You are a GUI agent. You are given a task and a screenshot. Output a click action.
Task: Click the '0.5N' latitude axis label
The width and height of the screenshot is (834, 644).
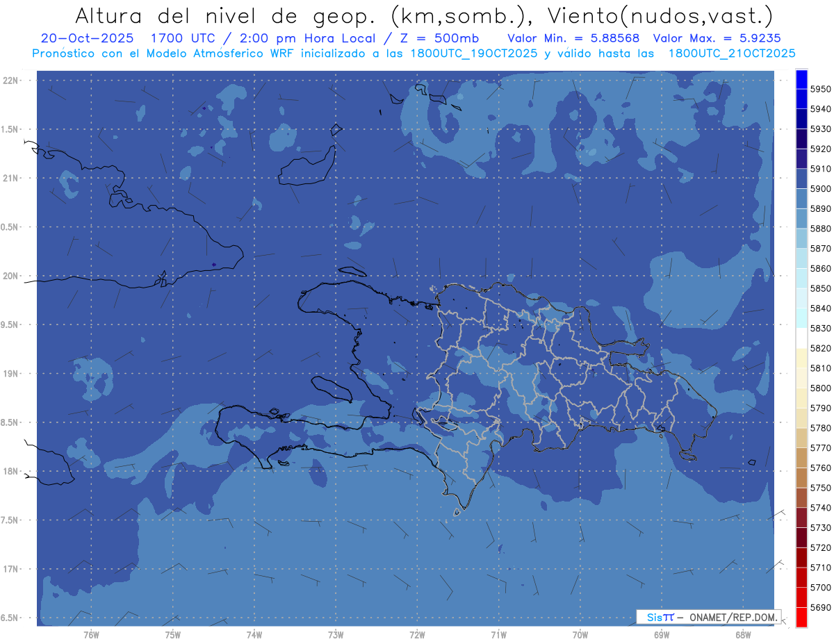click(10, 227)
